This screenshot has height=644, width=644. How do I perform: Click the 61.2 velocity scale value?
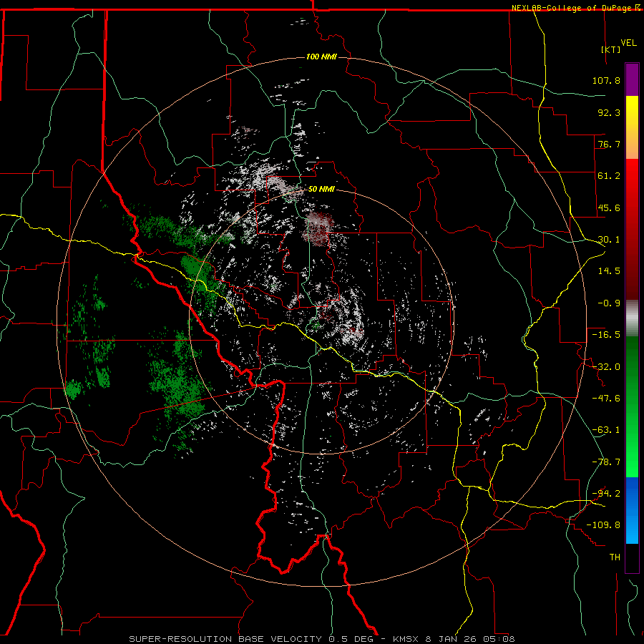[609, 176]
